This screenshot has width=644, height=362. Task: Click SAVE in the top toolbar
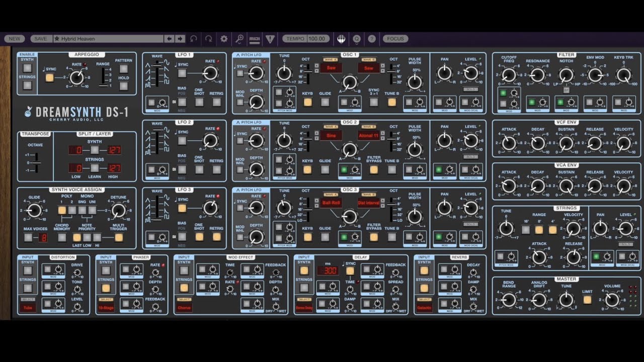41,39
